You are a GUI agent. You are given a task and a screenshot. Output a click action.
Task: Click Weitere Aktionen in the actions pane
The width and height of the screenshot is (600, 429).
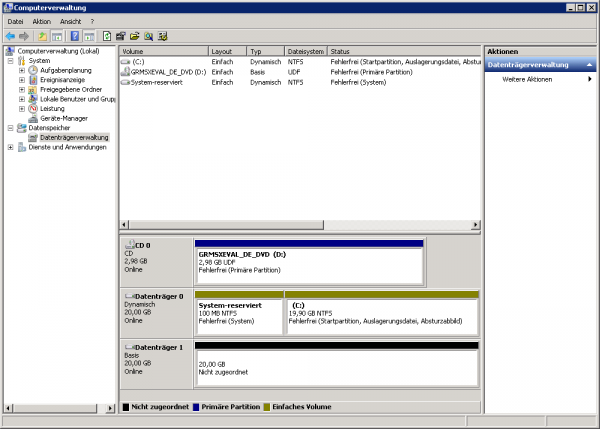pyautogui.click(x=526, y=79)
